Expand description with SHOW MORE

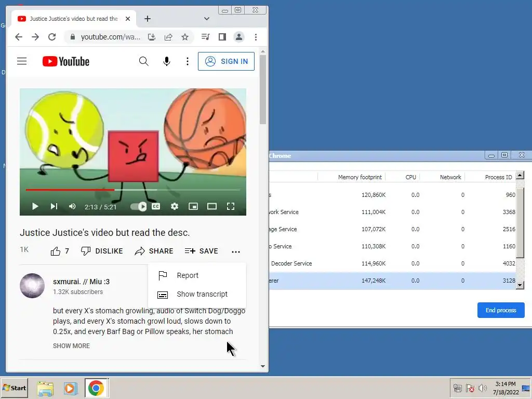tap(71, 345)
